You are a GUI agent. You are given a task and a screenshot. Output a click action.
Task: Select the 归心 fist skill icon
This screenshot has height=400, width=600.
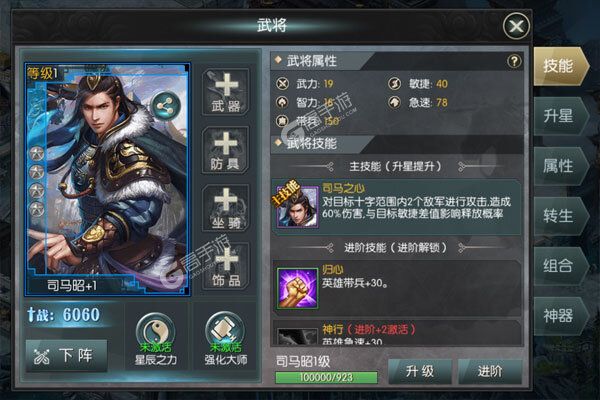tap(297, 288)
